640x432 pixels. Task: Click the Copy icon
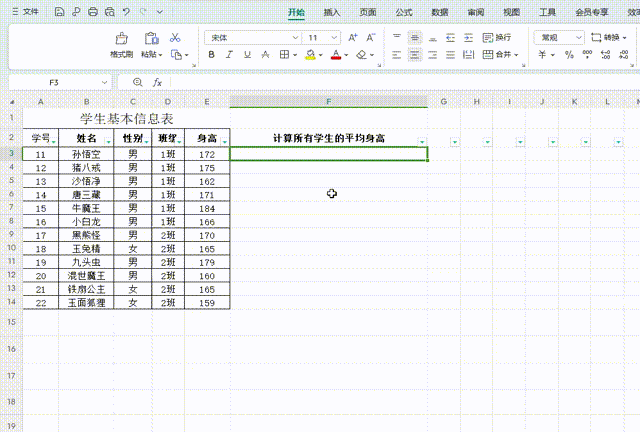click(176, 55)
